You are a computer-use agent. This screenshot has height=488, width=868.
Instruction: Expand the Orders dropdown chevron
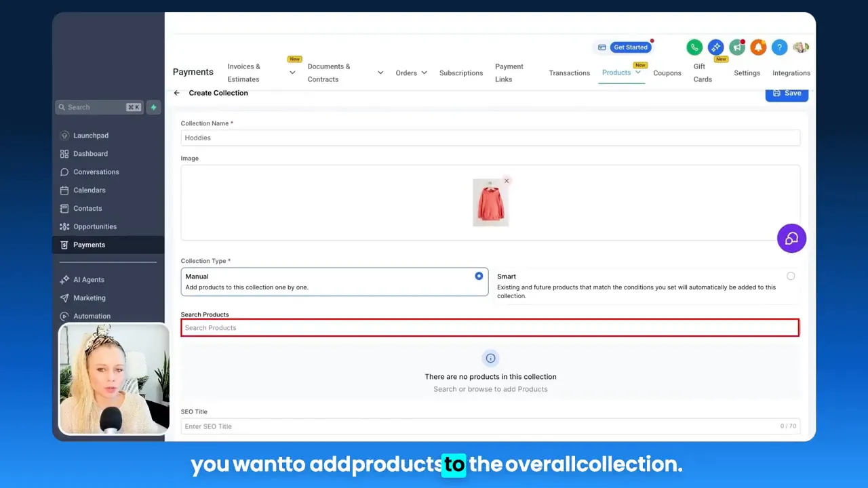pyautogui.click(x=424, y=73)
